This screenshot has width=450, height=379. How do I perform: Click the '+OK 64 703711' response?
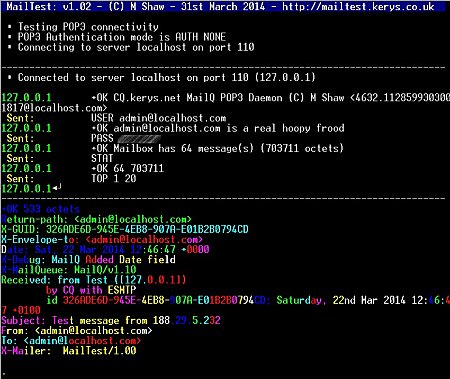click(x=128, y=168)
